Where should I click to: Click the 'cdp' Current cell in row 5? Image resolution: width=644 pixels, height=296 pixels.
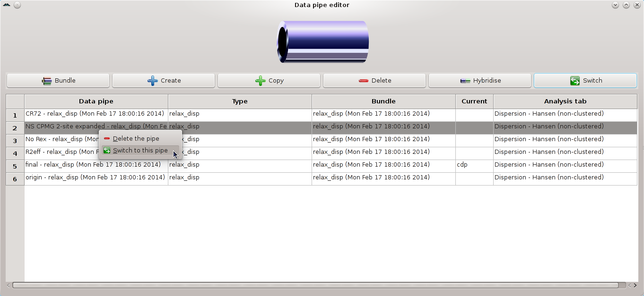click(x=474, y=165)
